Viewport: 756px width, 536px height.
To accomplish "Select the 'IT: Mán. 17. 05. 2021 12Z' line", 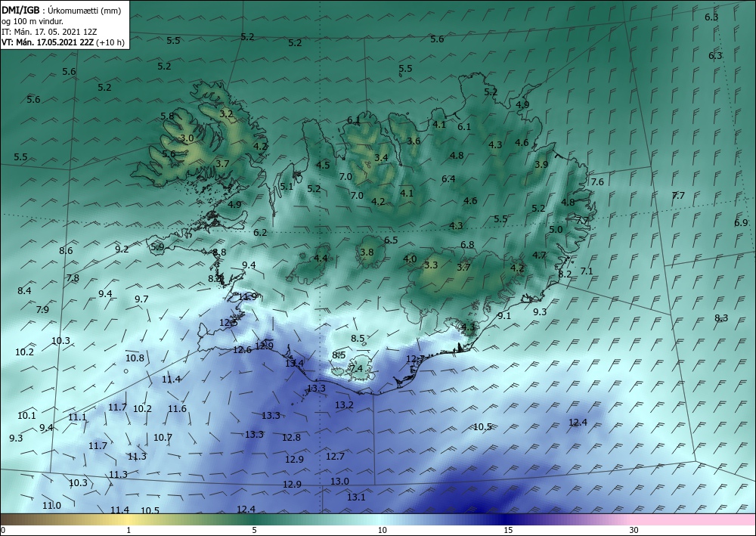I will pos(50,32).
